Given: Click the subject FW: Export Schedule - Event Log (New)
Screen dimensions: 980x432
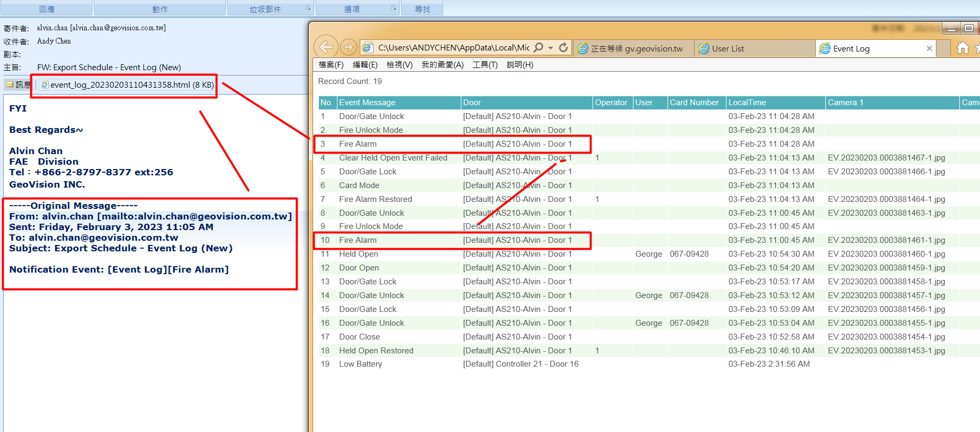Looking at the screenshot, I should [109, 67].
